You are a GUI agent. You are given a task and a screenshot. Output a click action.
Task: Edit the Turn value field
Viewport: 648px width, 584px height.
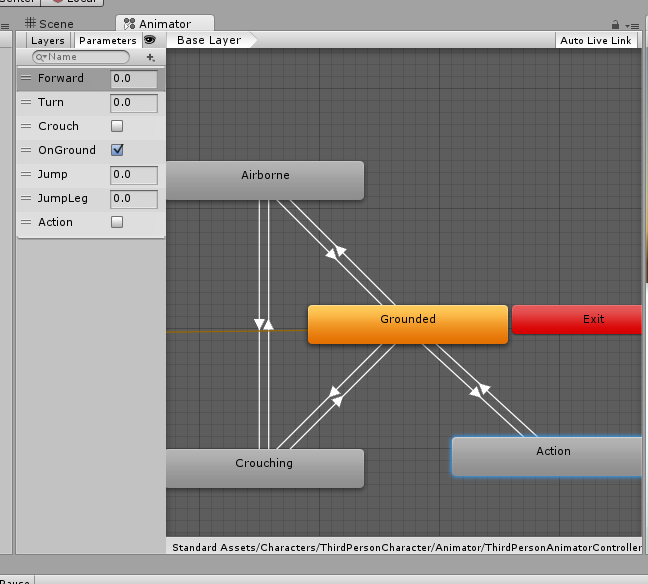pyautogui.click(x=133, y=102)
